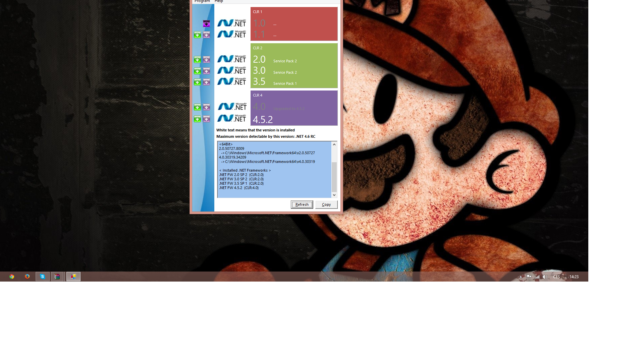This screenshot has width=644, height=362.
Task: Click the log box scroll down arrow
Action: click(x=334, y=195)
